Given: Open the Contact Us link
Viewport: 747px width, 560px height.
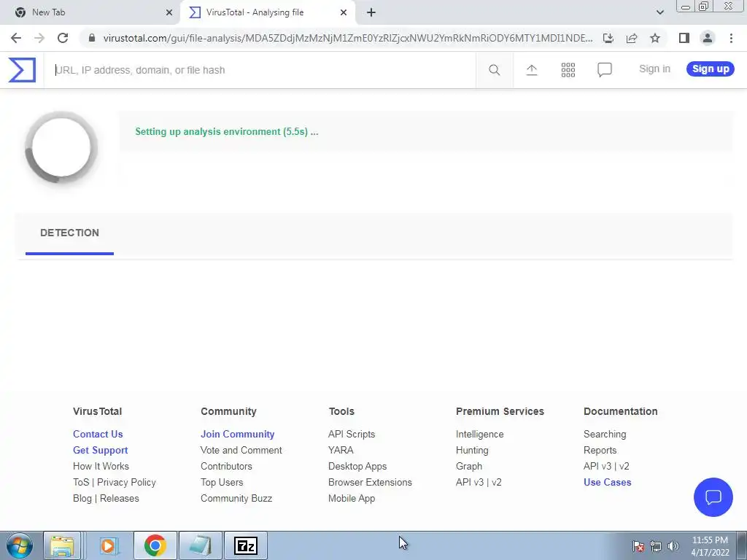Looking at the screenshot, I should (98, 435).
